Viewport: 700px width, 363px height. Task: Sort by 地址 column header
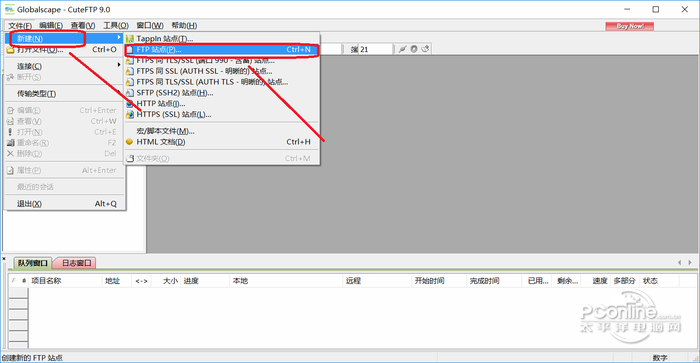116,281
